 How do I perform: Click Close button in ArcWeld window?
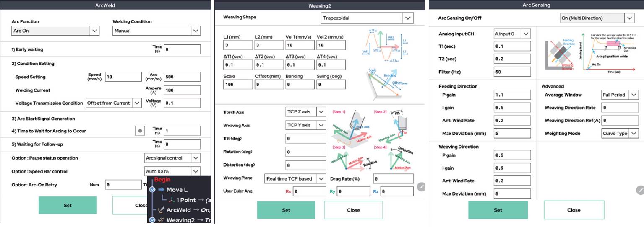(130, 206)
